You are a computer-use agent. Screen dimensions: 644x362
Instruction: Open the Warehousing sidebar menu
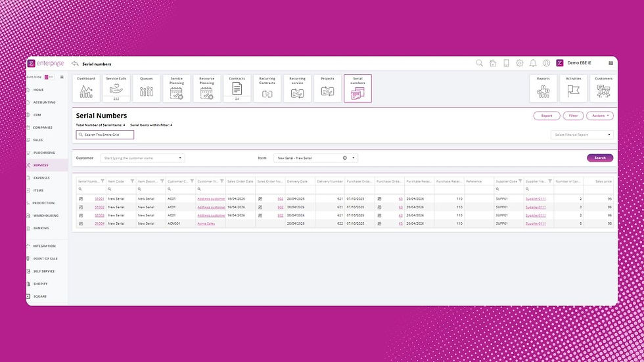pos(45,215)
